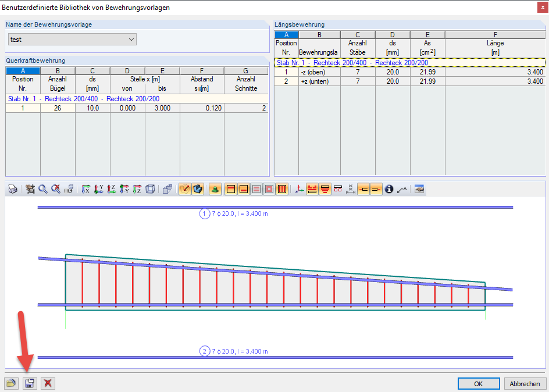Toggle top reinforcement display
Image resolution: width=549 pixels, height=392 pixels.
click(231, 190)
